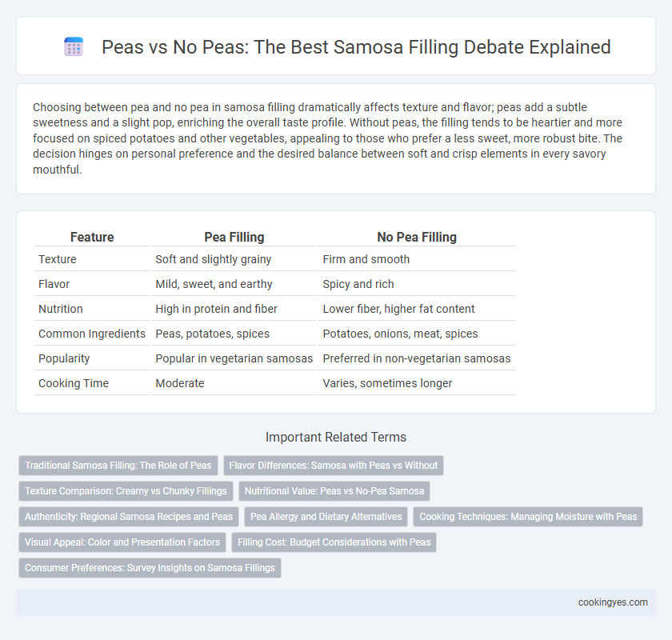672x640 pixels.
Task: Click the calendar grid icon beside the title
Action: pyautogui.click(x=74, y=46)
